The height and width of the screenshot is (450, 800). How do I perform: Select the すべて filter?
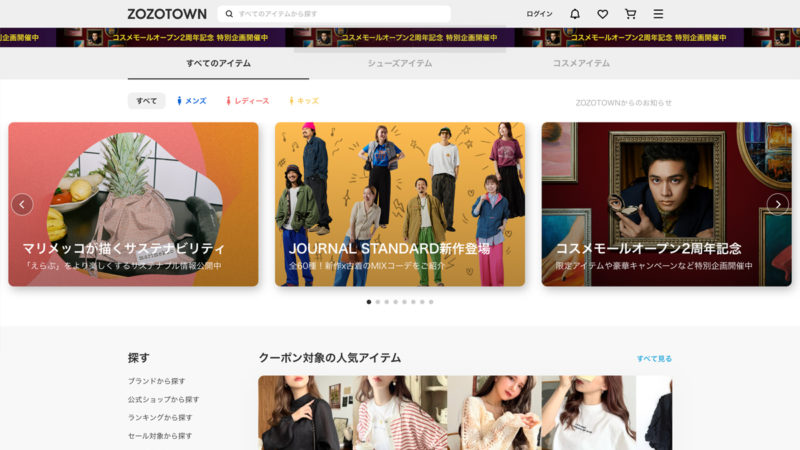pos(146,101)
